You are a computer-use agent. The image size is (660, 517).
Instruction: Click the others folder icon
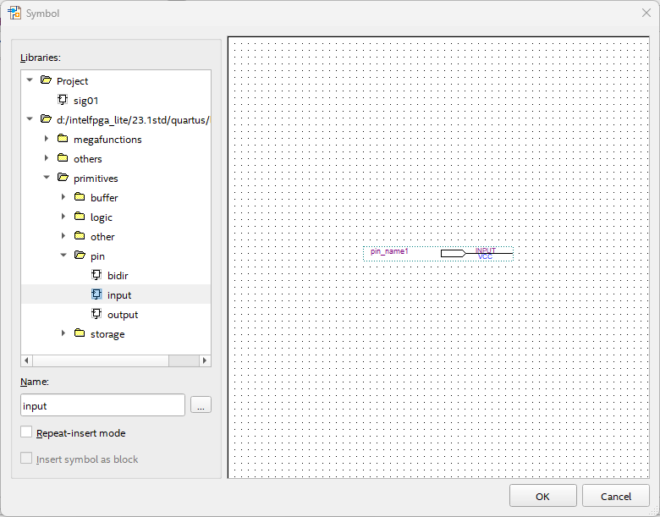pos(63,158)
